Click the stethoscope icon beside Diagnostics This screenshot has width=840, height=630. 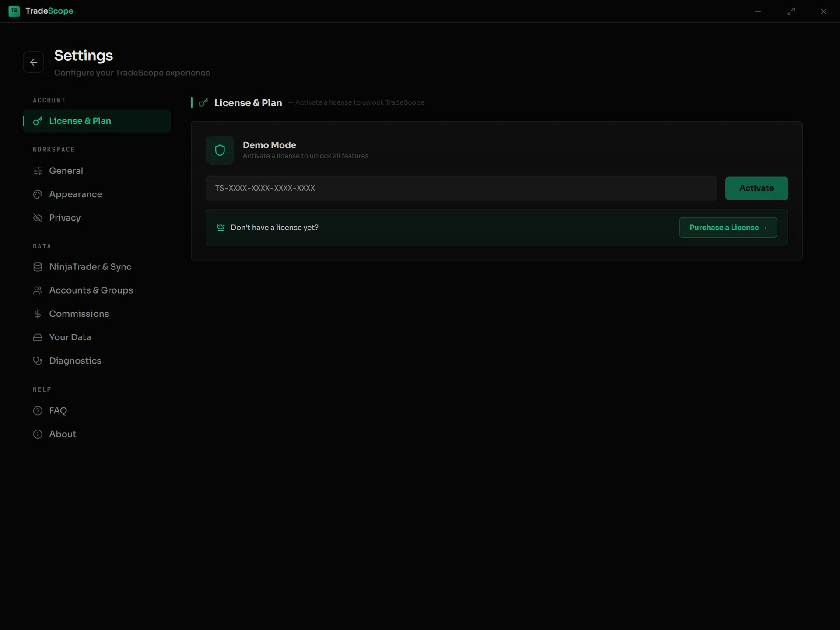point(38,361)
